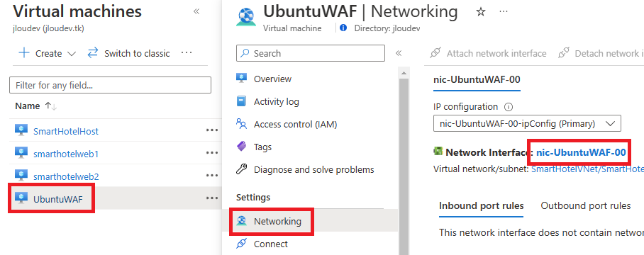This screenshot has width=644, height=255.
Task: Collapse the Virtual machines list panel
Action: click(x=196, y=11)
